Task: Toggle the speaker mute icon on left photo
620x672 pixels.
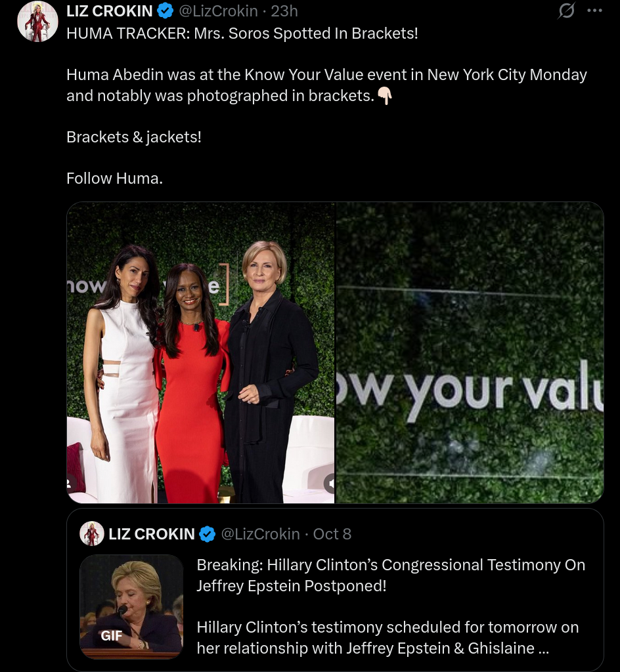Action: (x=329, y=484)
